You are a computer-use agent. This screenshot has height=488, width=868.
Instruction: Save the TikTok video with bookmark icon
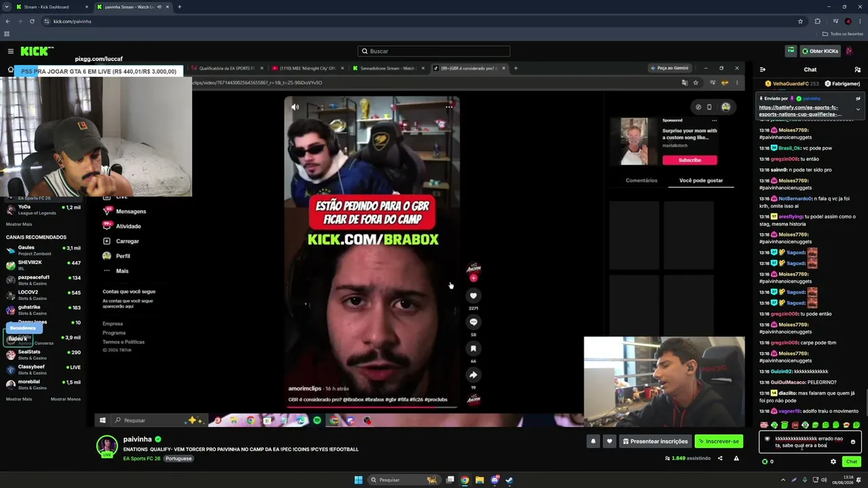pyautogui.click(x=473, y=348)
